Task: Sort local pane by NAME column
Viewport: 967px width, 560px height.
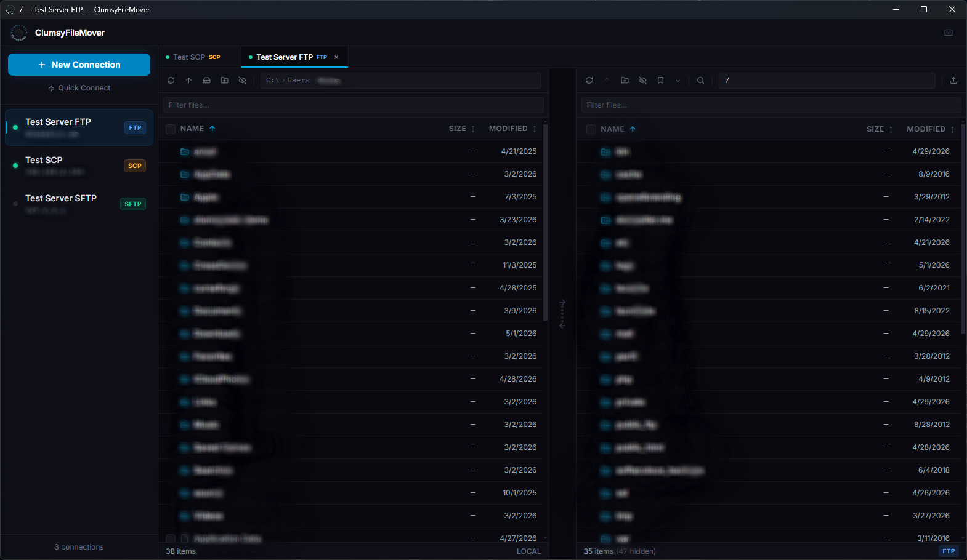Action: click(198, 129)
